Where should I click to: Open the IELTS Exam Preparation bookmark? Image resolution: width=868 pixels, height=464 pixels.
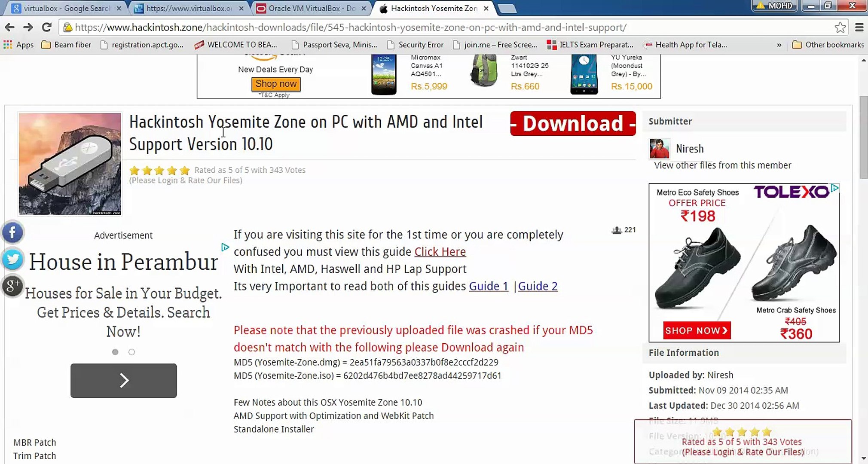pyautogui.click(x=590, y=45)
